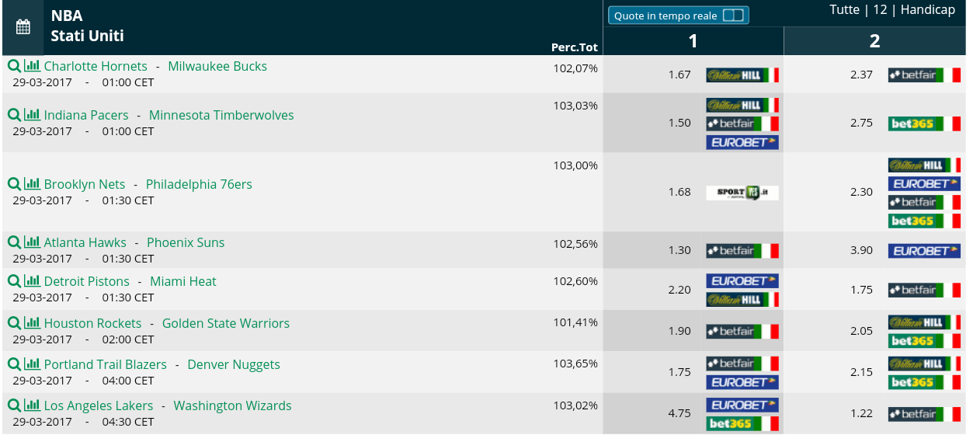Open stats chart icon for Brooklyn Nets

coord(32,184)
